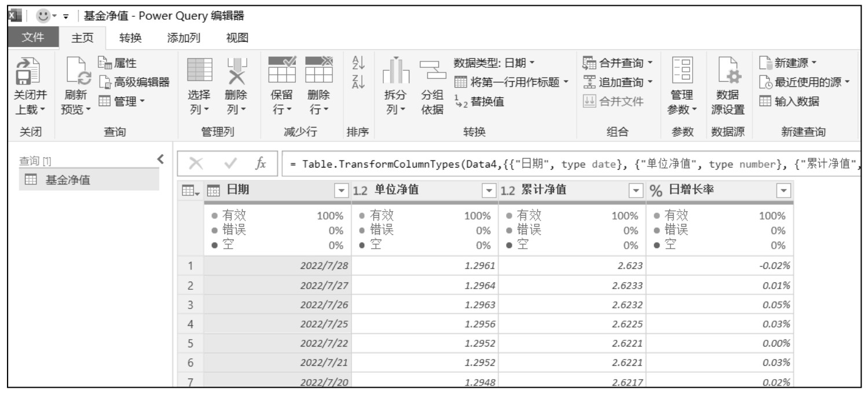868x393 pixels.
Task: Click 输入数据 (Enter Data)
Action: point(789,101)
